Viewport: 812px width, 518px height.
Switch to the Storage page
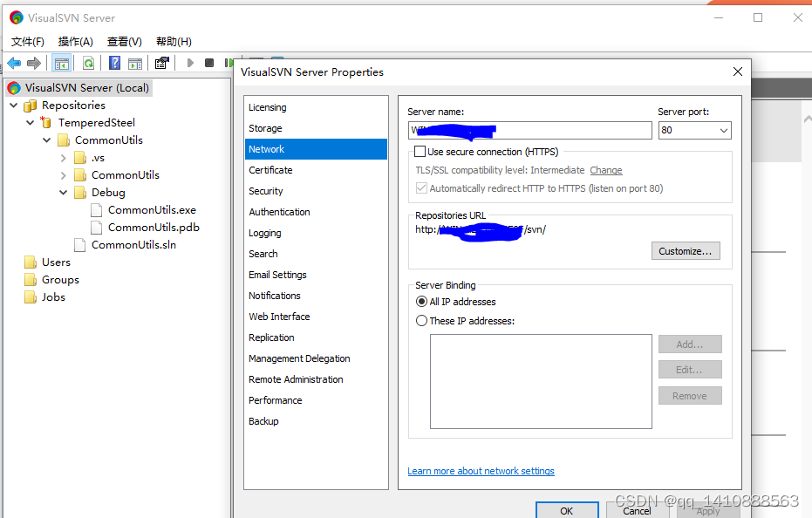click(316, 128)
